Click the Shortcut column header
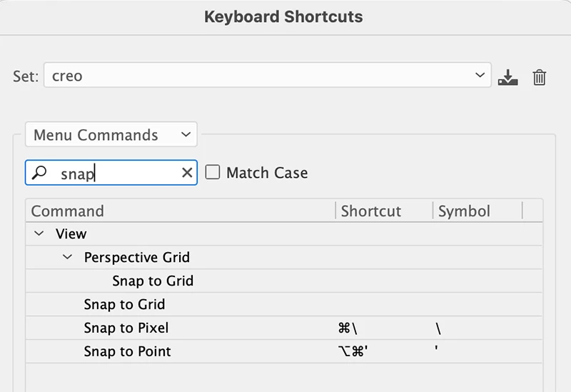The image size is (571, 392). [x=371, y=211]
